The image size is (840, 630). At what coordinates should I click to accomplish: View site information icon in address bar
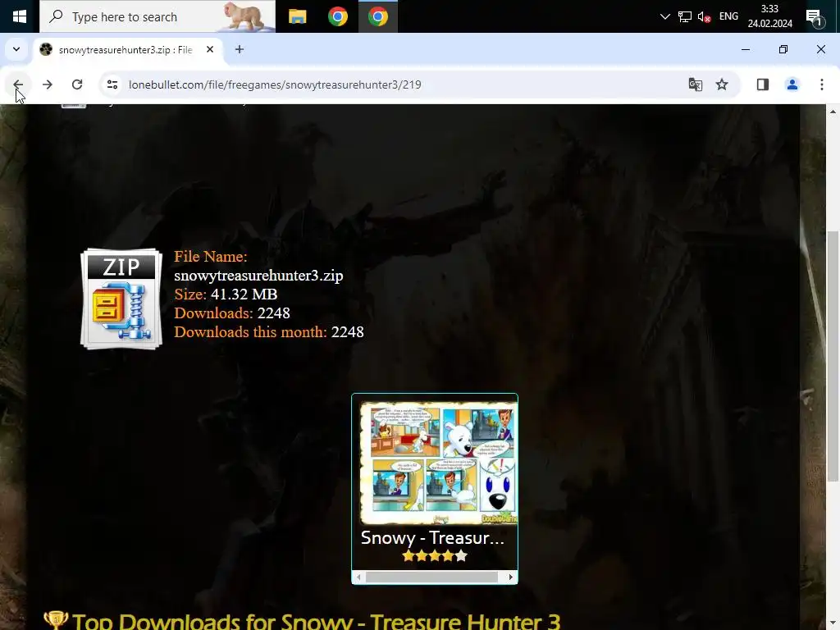coord(112,84)
